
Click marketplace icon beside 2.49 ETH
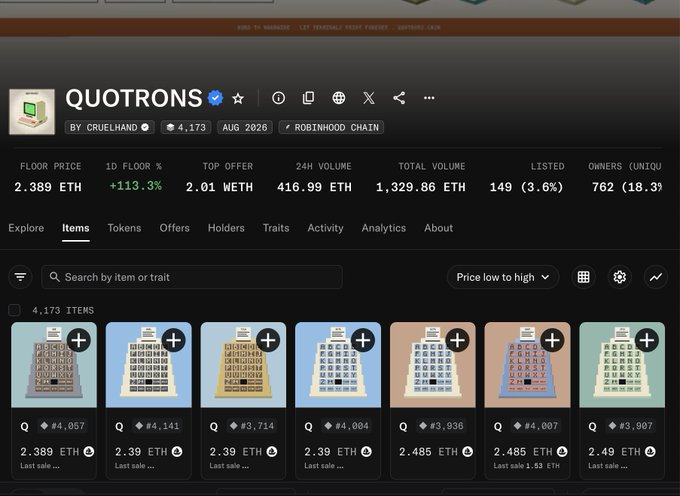(x=651, y=452)
